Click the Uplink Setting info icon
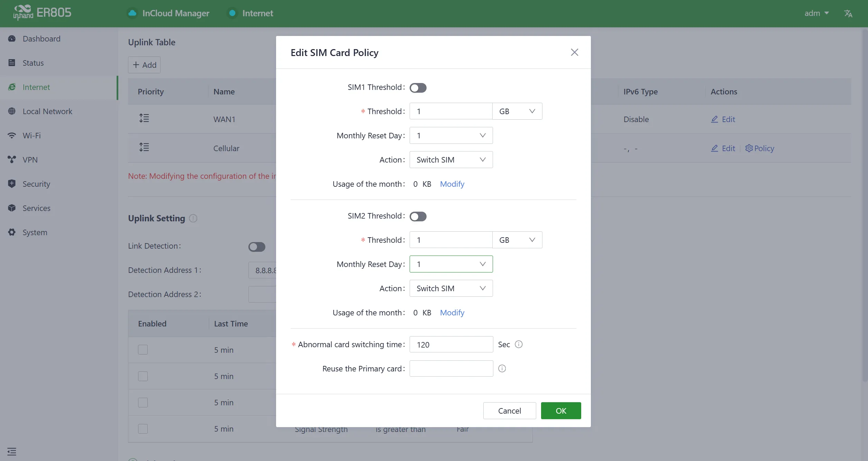The height and width of the screenshot is (461, 868). (x=193, y=218)
